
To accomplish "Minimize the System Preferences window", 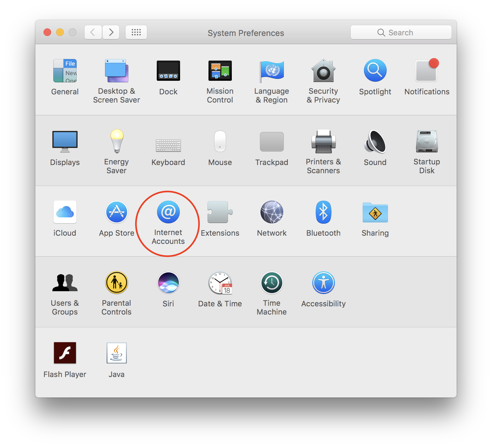I will pyautogui.click(x=60, y=32).
